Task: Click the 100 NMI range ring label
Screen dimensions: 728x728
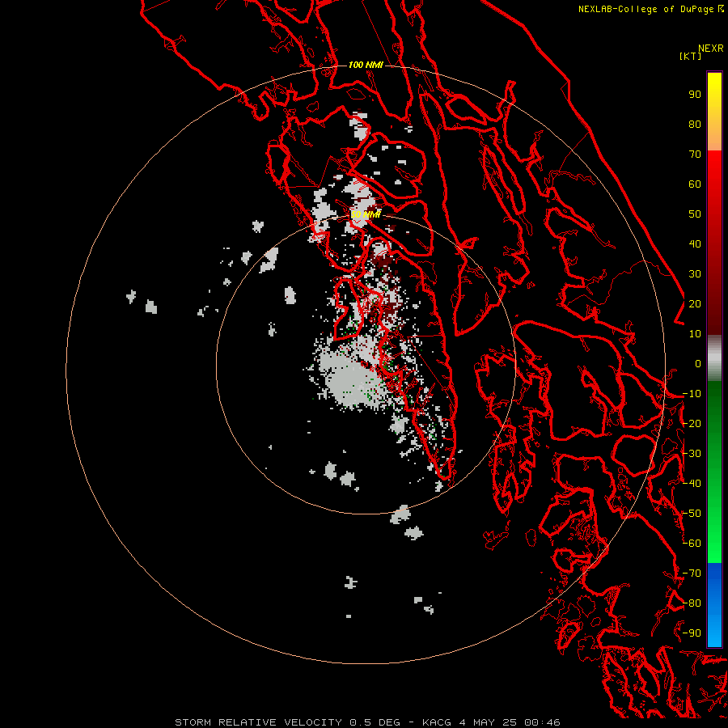Action: [x=366, y=65]
